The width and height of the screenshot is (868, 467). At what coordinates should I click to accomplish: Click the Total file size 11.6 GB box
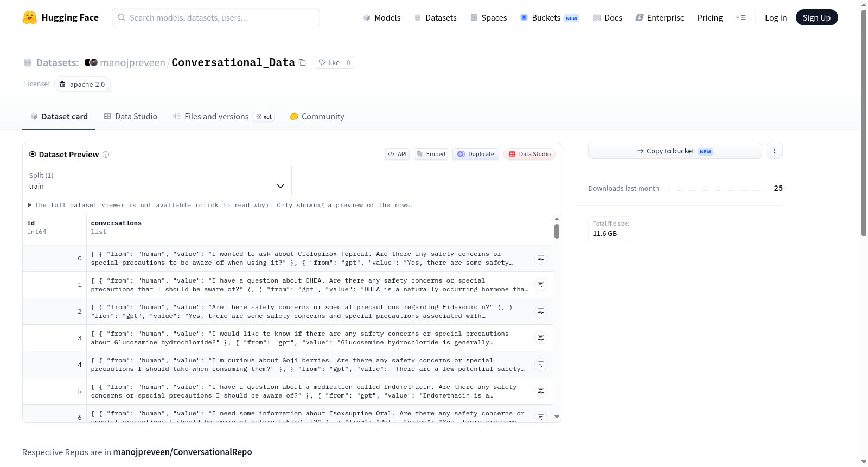point(611,229)
